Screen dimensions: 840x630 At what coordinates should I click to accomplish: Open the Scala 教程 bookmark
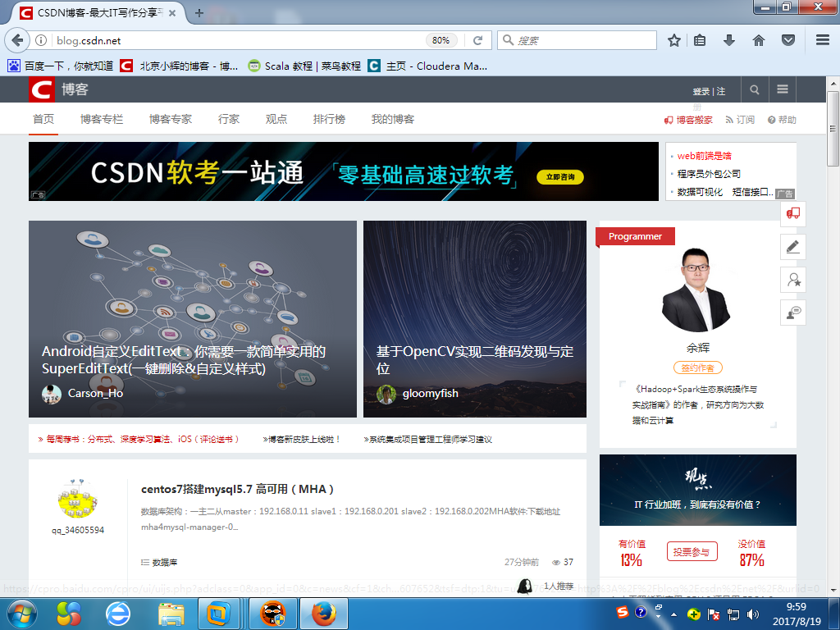[x=304, y=66]
